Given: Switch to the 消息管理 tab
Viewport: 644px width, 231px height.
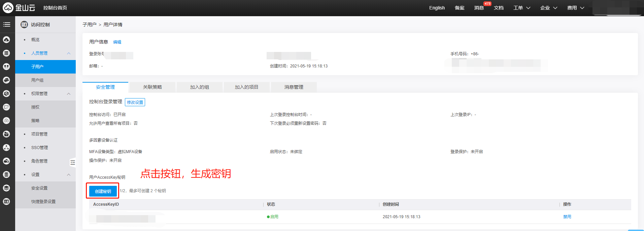Looking at the screenshot, I should coord(294,87).
